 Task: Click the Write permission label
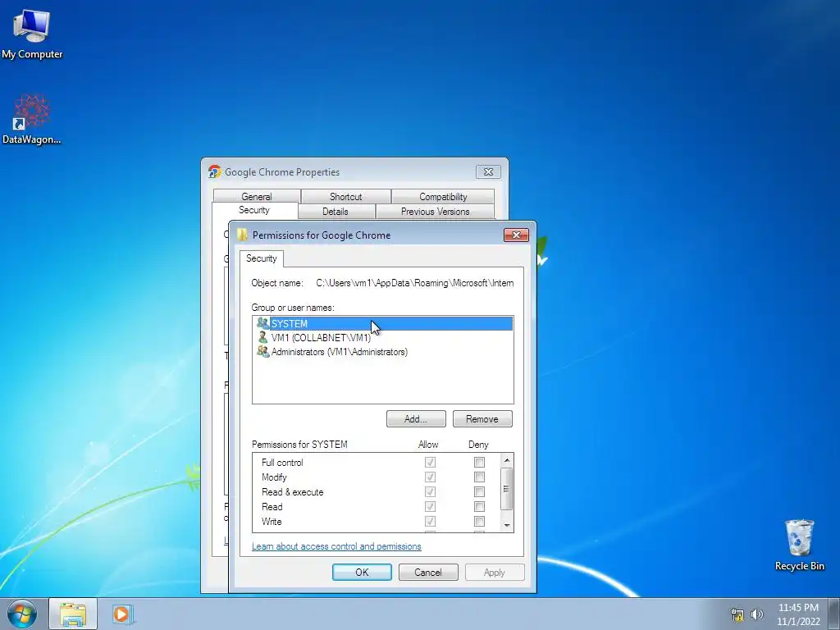[272, 521]
